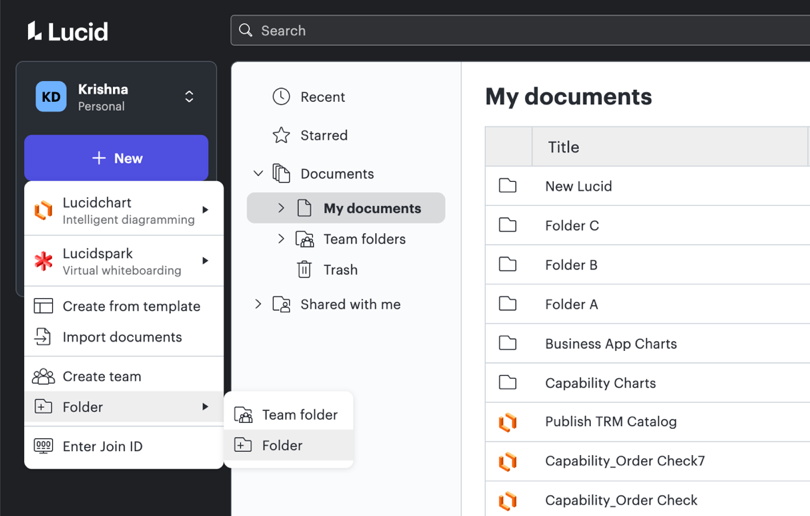This screenshot has width=810, height=516.
Task: Select Create team menu item
Action: pos(124,377)
